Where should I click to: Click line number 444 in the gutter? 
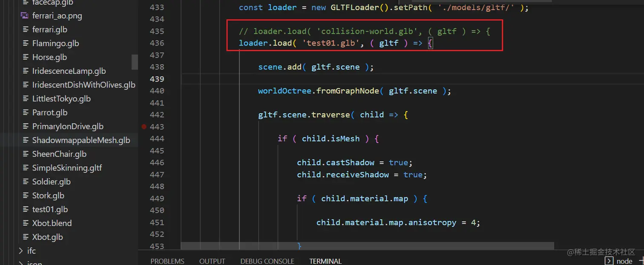tap(157, 138)
